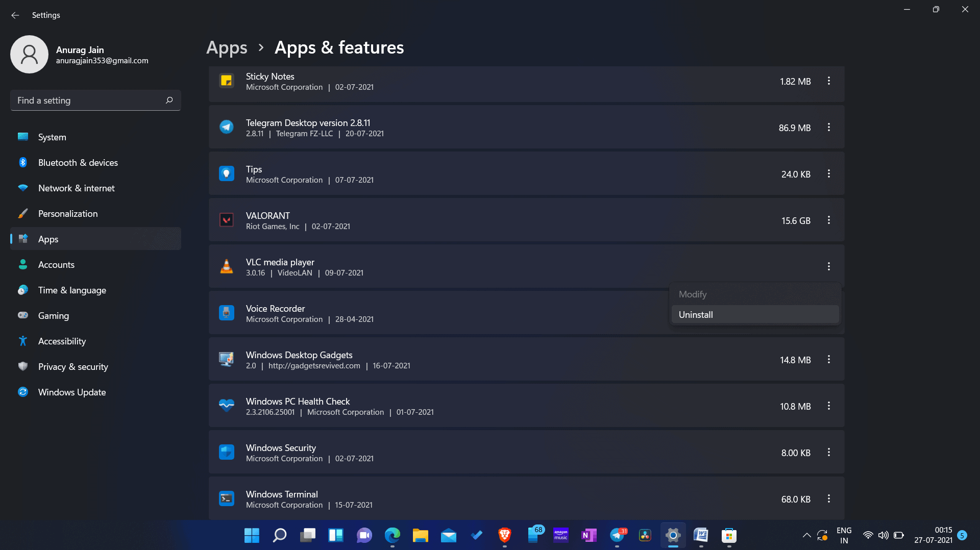This screenshot has height=550, width=980.
Task: Launch Amazon Music from the taskbar
Action: [560, 536]
